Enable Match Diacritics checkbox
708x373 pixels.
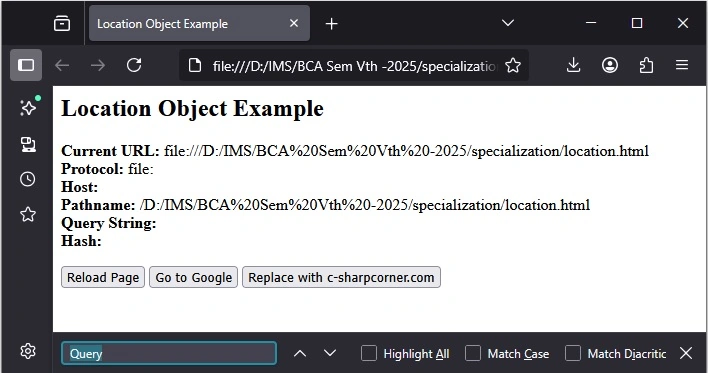pyautogui.click(x=573, y=353)
